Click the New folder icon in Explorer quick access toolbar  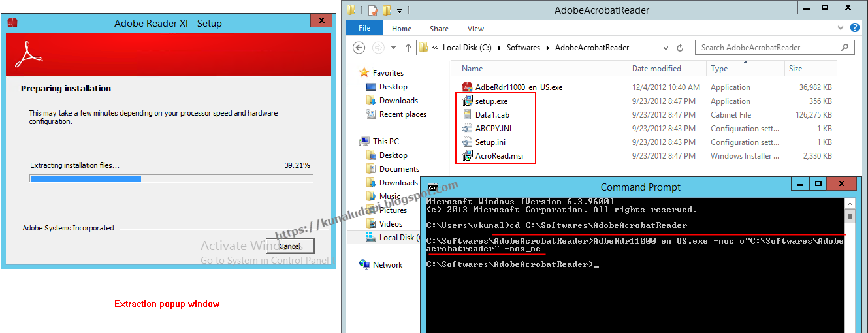tap(387, 10)
